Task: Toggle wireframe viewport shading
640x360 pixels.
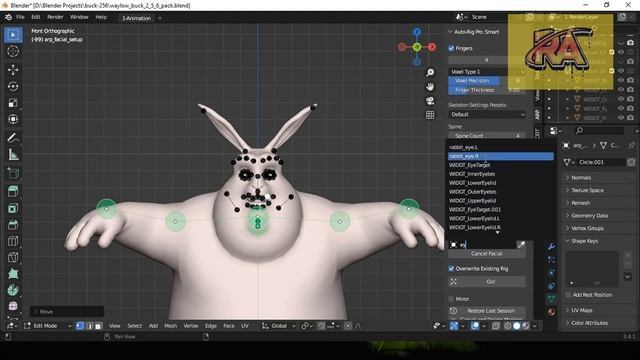Action: [508, 326]
